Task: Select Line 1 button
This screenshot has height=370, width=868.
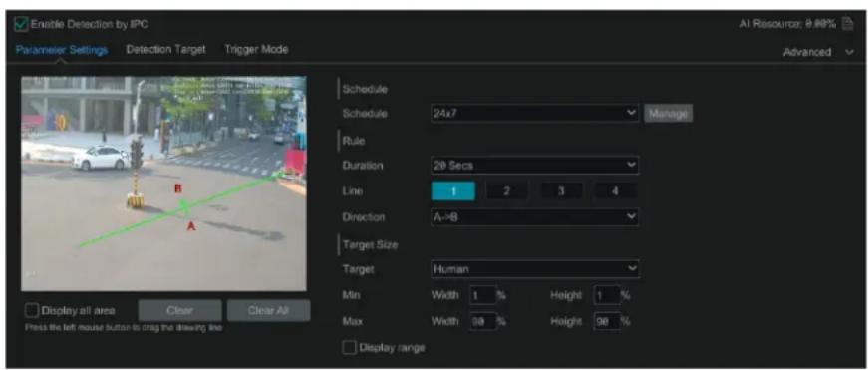Action: [452, 191]
